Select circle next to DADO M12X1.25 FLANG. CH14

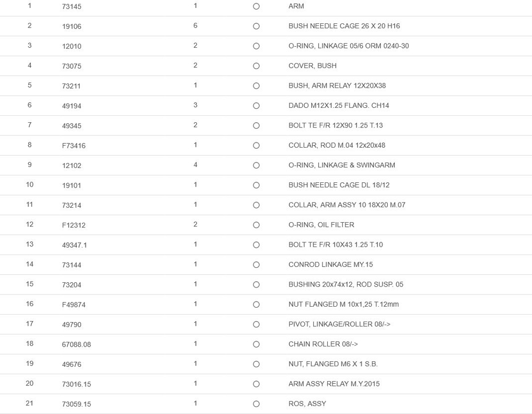(x=256, y=106)
